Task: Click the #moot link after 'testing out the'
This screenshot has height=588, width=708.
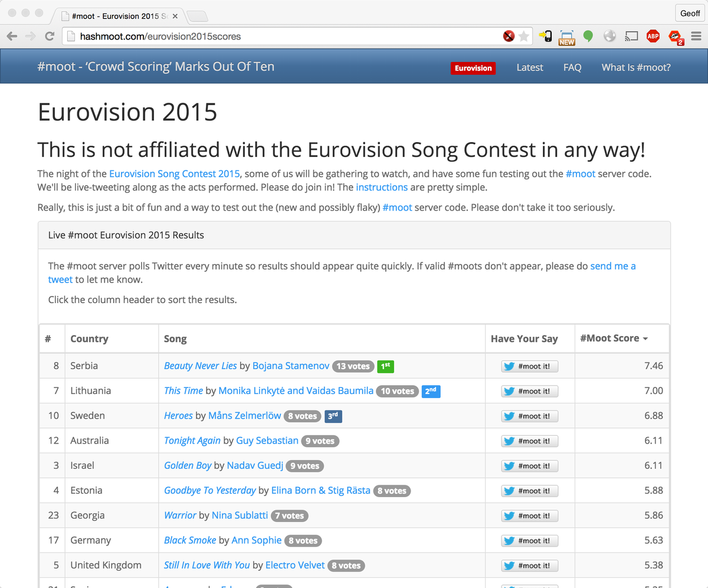Action: pos(581,173)
